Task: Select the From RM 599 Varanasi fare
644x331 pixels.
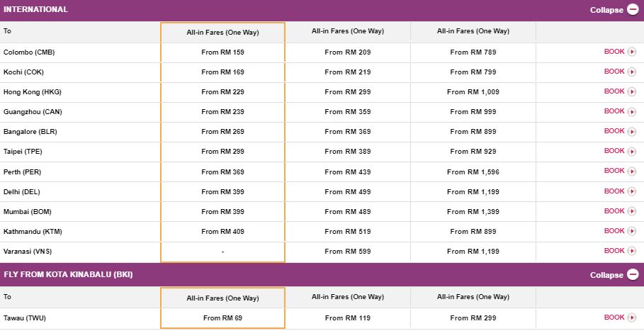Action: 347,251
